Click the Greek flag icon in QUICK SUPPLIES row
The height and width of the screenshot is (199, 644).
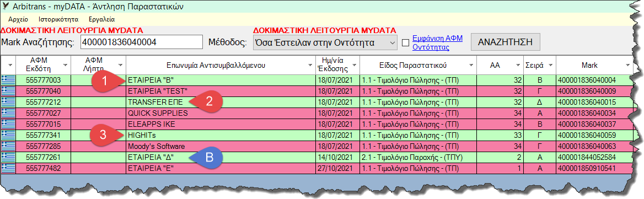click(8, 113)
